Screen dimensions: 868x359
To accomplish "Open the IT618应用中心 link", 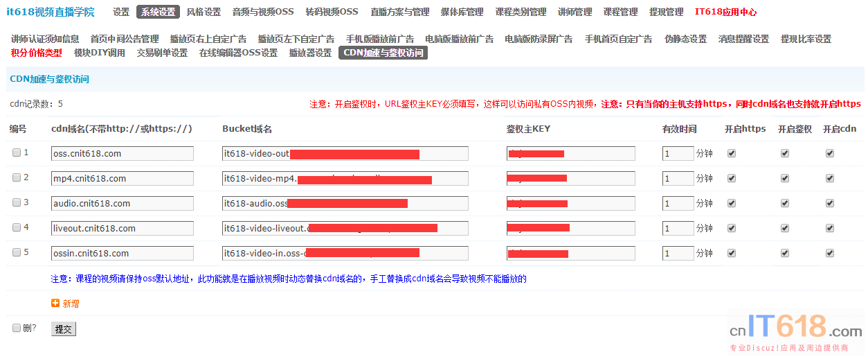I will (x=725, y=12).
